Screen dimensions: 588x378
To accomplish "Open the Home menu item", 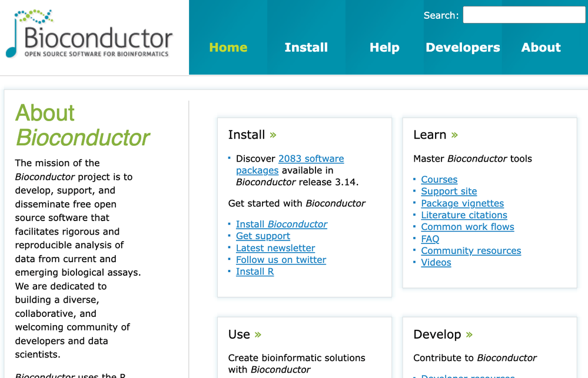I will [228, 47].
